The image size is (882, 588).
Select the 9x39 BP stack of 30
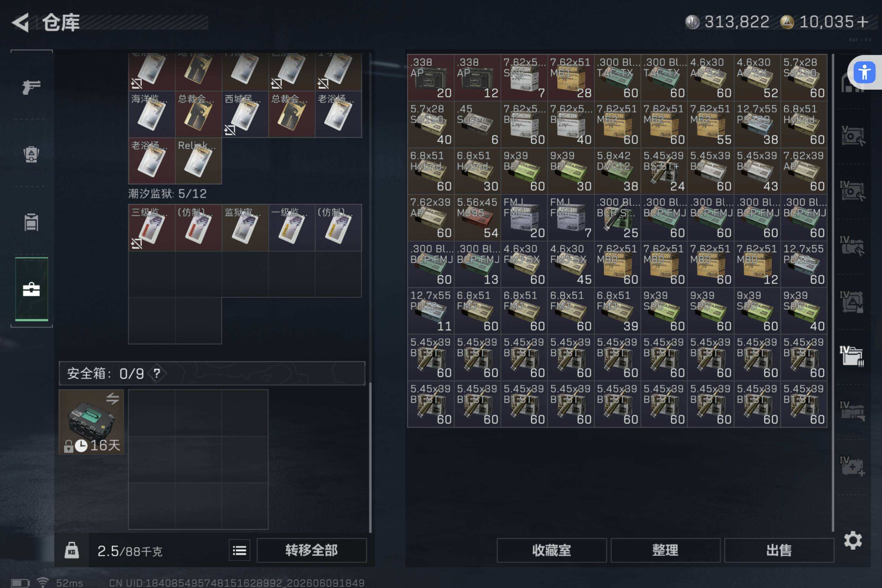pyautogui.click(x=571, y=171)
